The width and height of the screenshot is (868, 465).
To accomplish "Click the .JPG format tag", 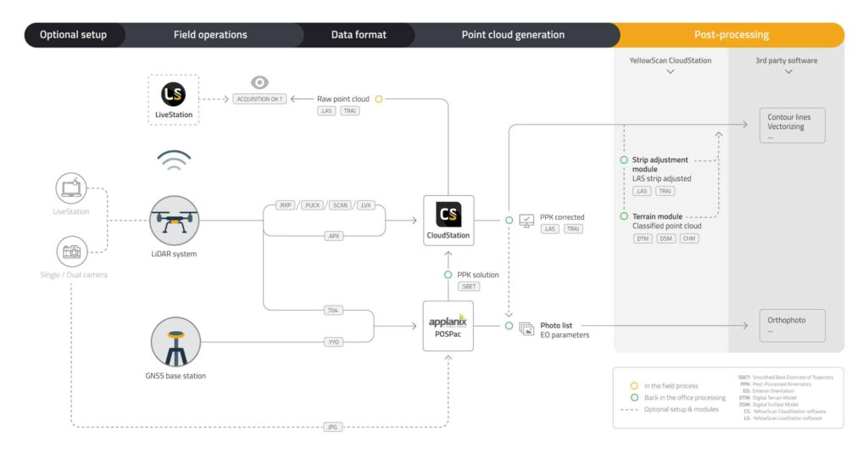I will coord(332,428).
